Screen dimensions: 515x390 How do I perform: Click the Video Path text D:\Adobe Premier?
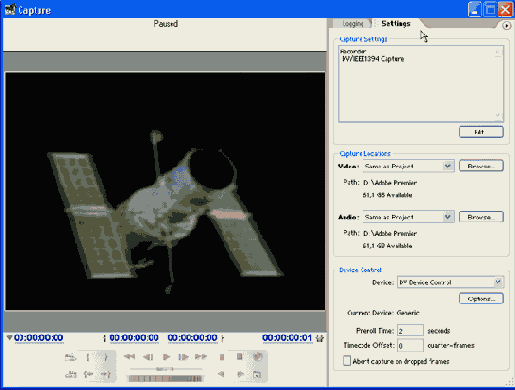coord(390,183)
